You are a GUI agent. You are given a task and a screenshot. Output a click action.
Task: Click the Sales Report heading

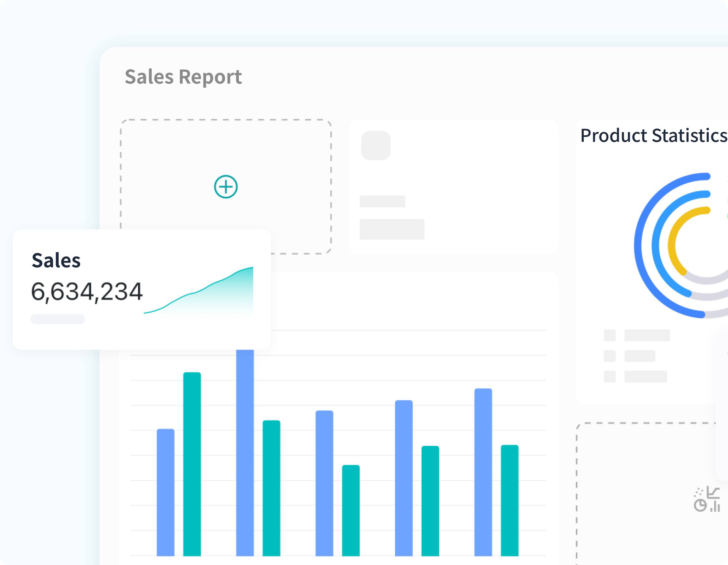pyautogui.click(x=183, y=77)
